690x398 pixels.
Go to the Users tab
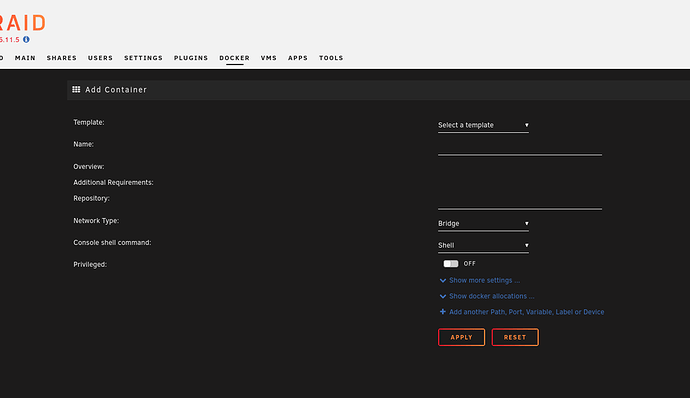pos(100,58)
